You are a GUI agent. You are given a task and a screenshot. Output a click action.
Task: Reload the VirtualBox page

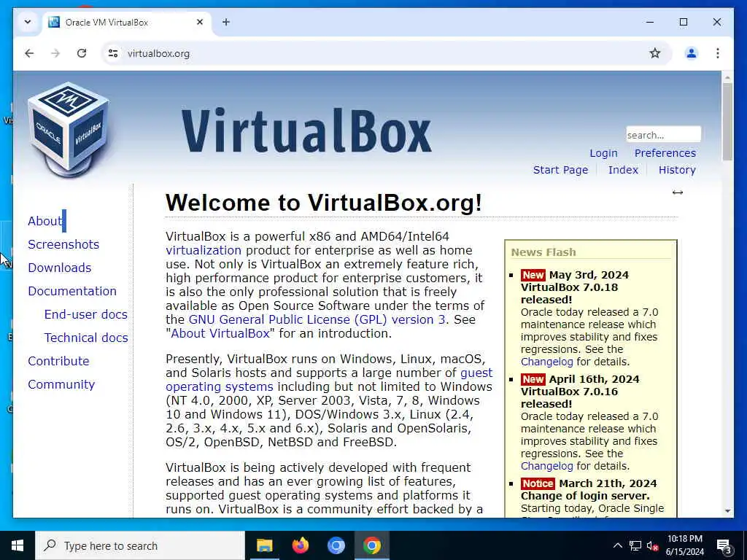(x=82, y=53)
